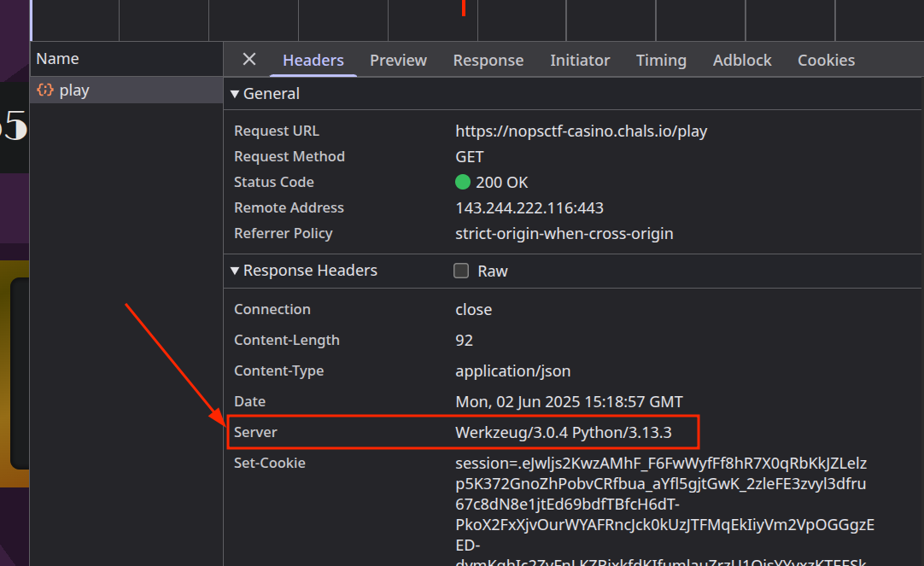This screenshot has height=566, width=924.
Task: Enable the Raw view of Response Headers
Action: coord(461,271)
